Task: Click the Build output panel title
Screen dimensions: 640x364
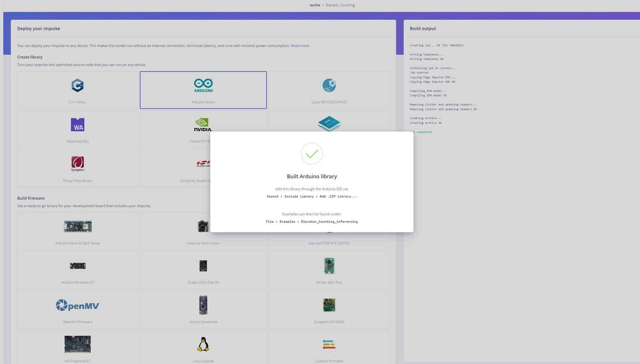Action: (x=423, y=29)
